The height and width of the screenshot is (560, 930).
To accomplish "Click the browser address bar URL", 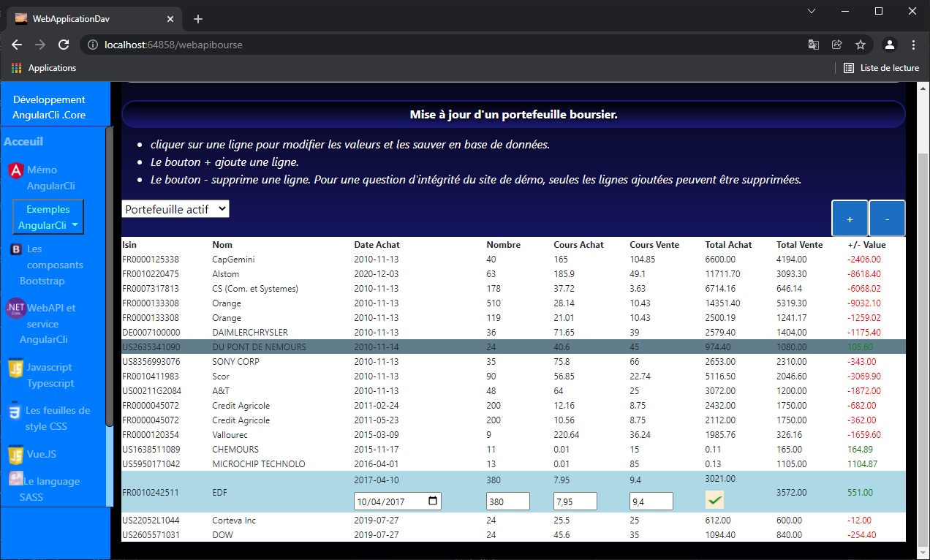I will pos(173,45).
